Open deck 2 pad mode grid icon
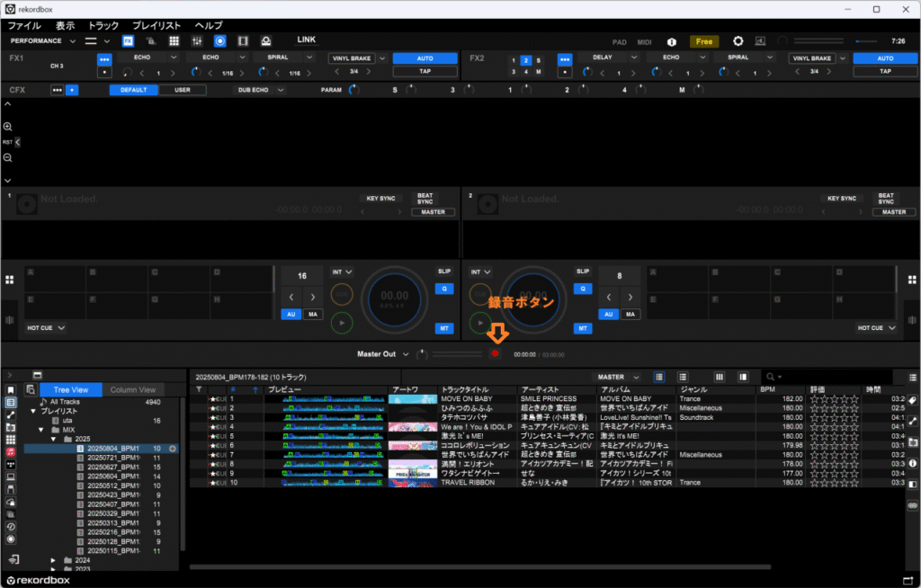Screen dimensions: 921x588 click(x=912, y=280)
